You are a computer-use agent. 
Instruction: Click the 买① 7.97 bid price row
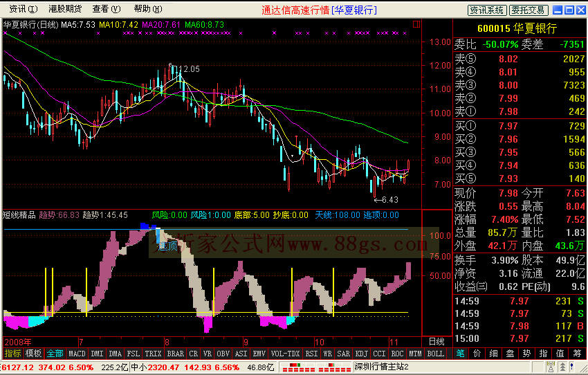pos(520,126)
